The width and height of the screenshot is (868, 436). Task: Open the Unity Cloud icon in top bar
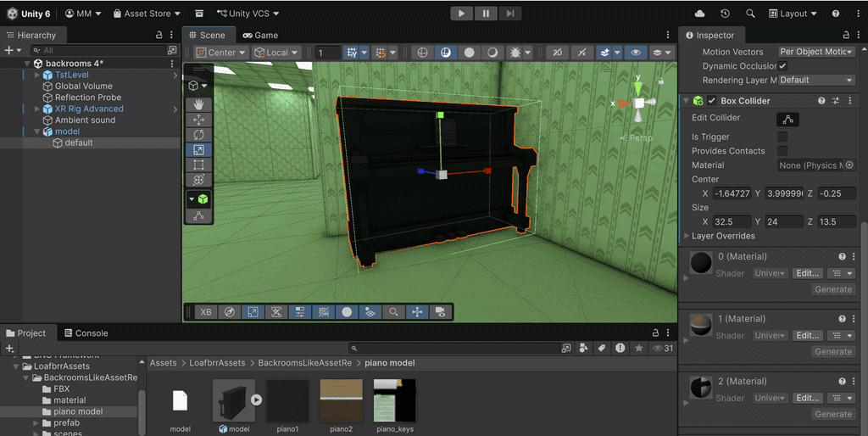pyautogui.click(x=699, y=14)
